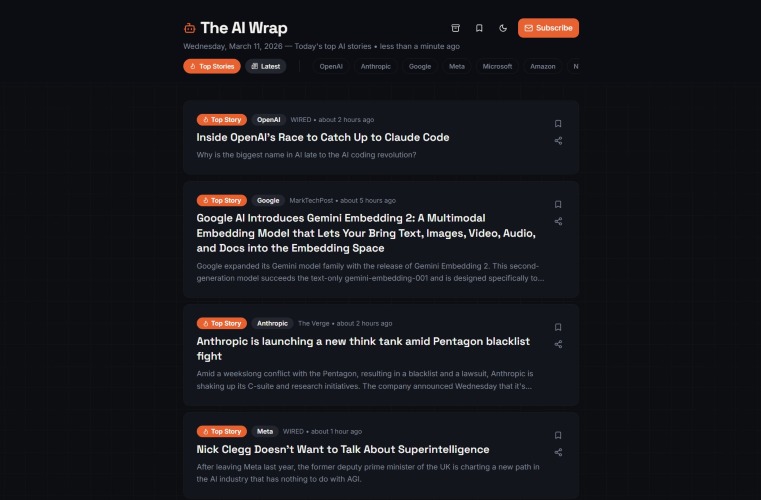Select the Top Stories tab
The height and width of the screenshot is (500, 761).
[212, 67]
